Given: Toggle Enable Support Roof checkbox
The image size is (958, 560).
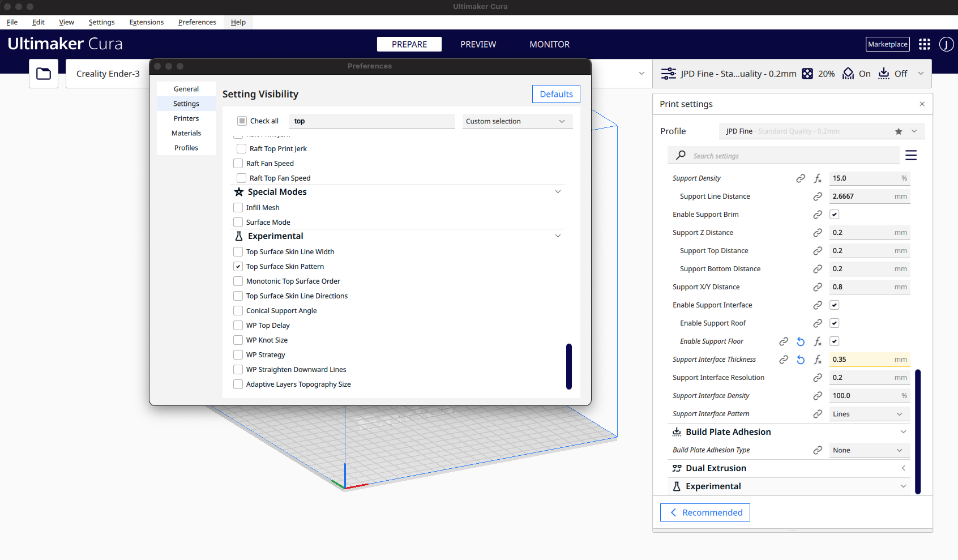Looking at the screenshot, I should coord(834,323).
